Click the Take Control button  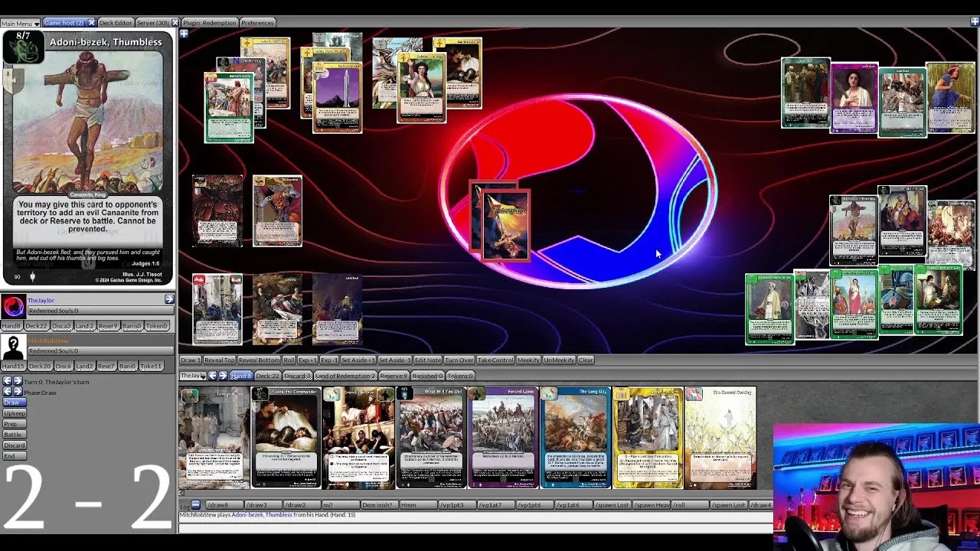[x=495, y=360]
